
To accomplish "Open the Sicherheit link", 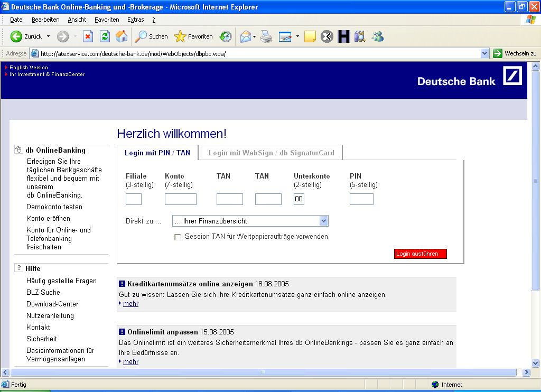I will pos(42,339).
